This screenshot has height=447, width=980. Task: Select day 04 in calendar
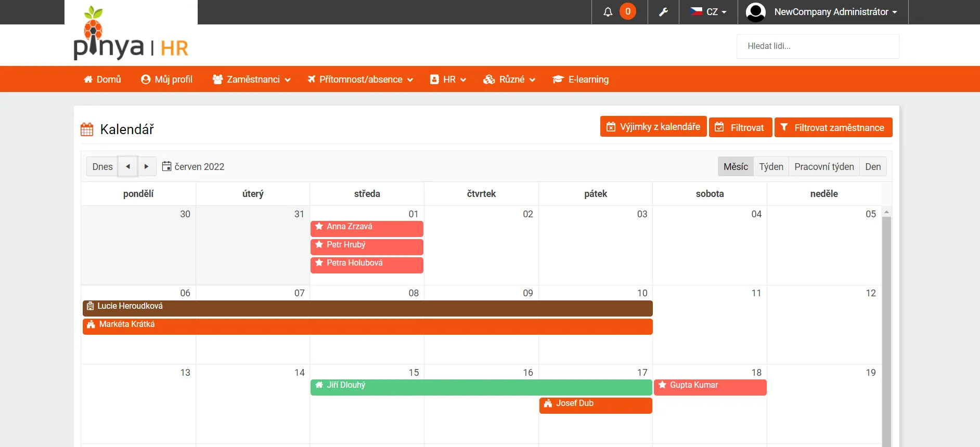[756, 214]
